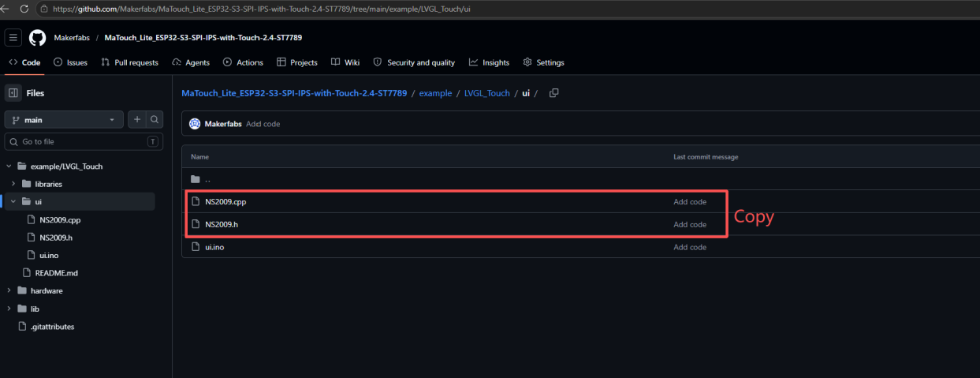Open the Settings tab

click(543, 62)
